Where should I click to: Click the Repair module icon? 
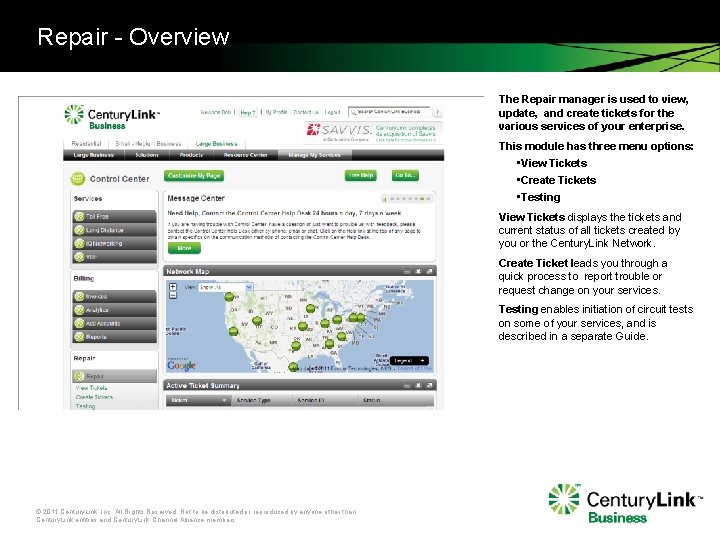(x=79, y=377)
